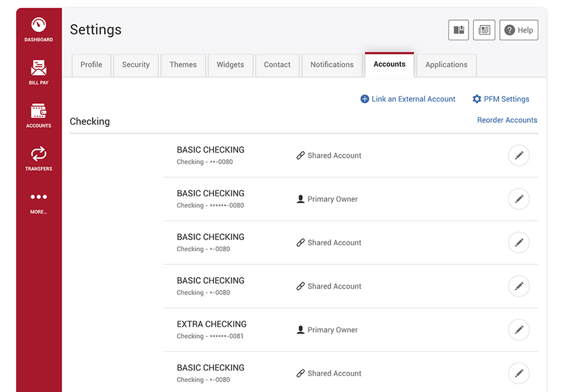Open the Accounts sidebar icon
This screenshot has width=562, height=392.
point(38,116)
